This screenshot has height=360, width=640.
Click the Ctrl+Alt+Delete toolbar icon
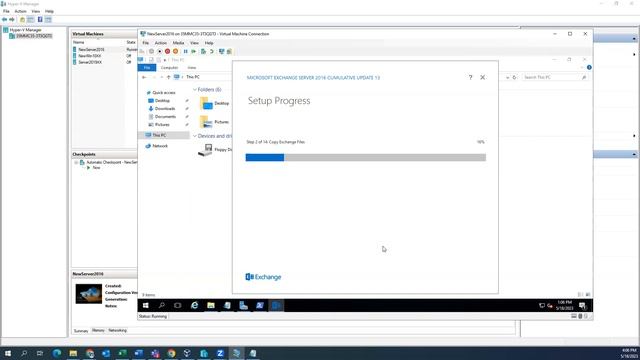pyautogui.click(x=142, y=51)
